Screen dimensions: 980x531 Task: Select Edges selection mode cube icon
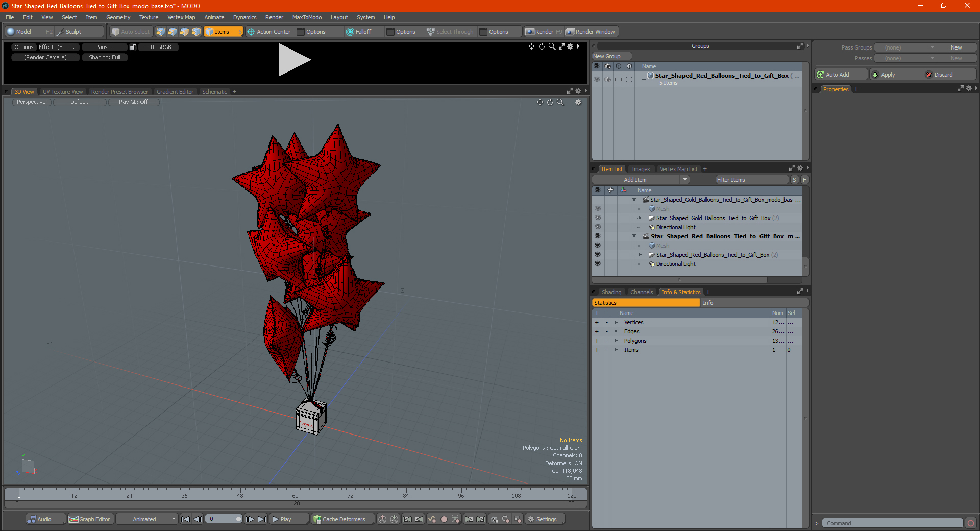click(173, 32)
